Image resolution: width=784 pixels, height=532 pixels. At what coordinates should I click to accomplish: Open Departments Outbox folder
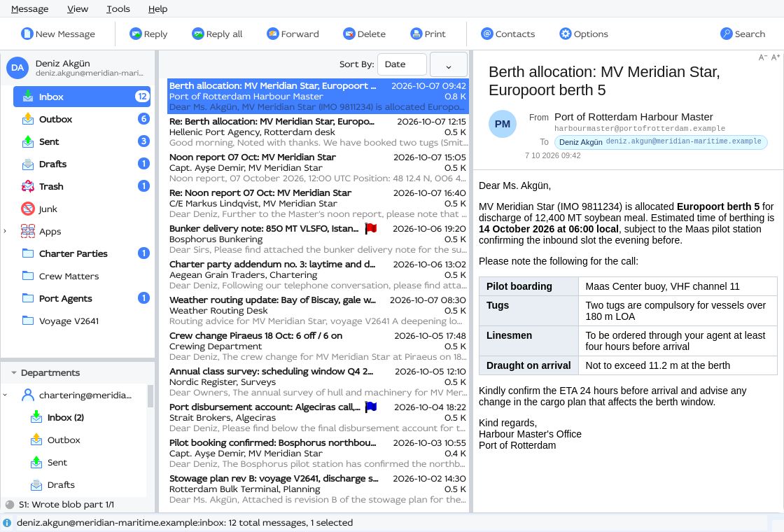(x=64, y=440)
